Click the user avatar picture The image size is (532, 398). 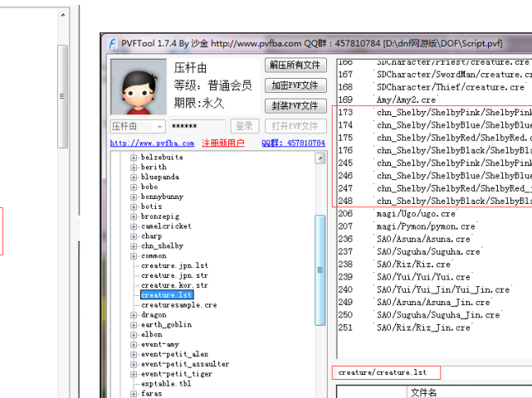pos(138,87)
